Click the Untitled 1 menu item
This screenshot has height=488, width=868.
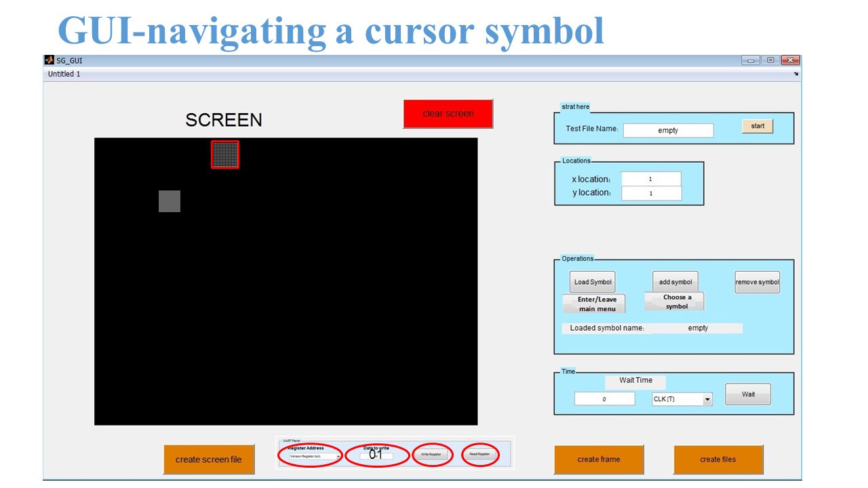click(x=64, y=74)
